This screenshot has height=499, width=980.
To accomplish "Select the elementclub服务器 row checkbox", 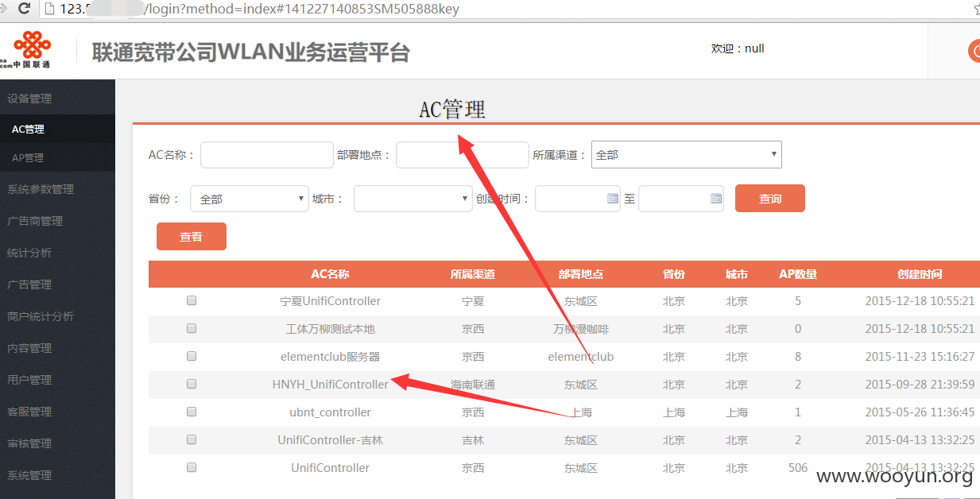I will tap(192, 356).
